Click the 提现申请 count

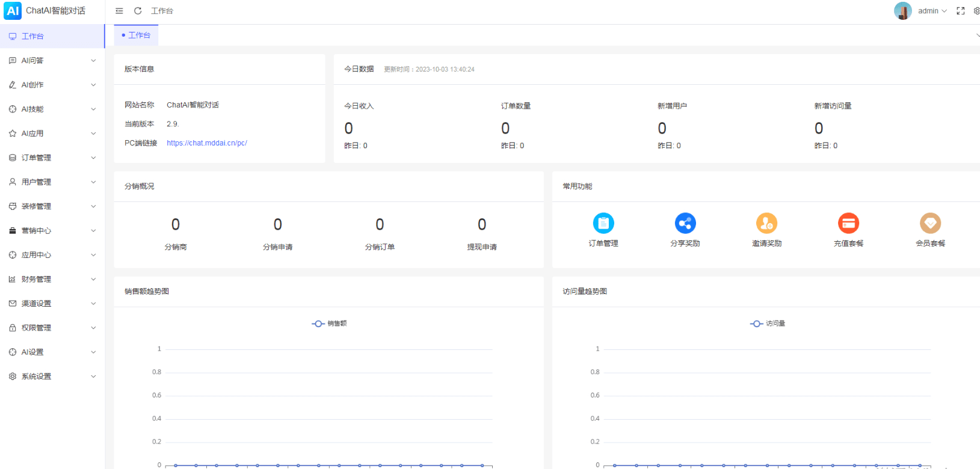tap(482, 224)
